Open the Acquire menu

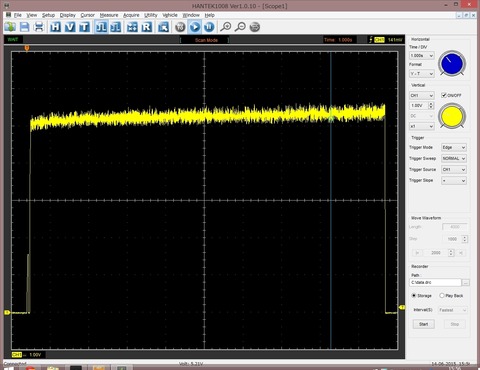point(131,15)
